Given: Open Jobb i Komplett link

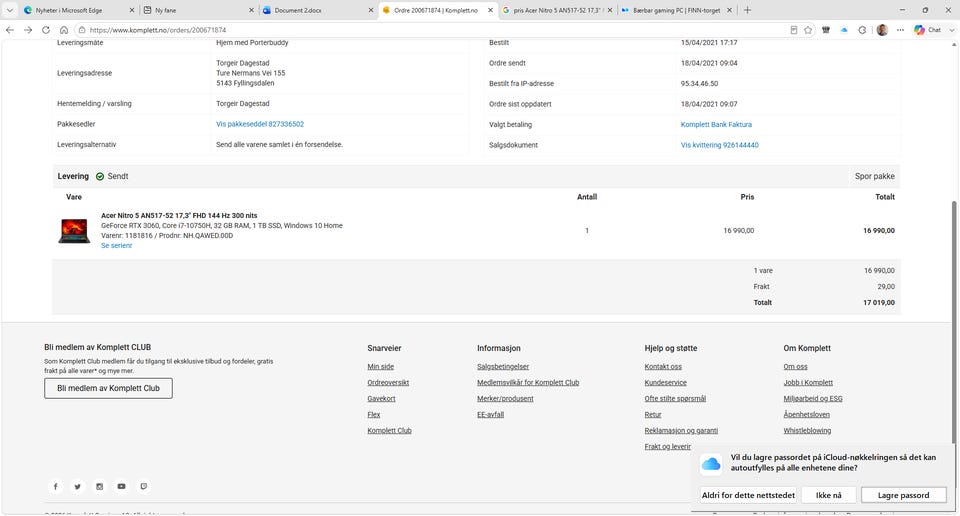Looking at the screenshot, I should click(808, 383).
